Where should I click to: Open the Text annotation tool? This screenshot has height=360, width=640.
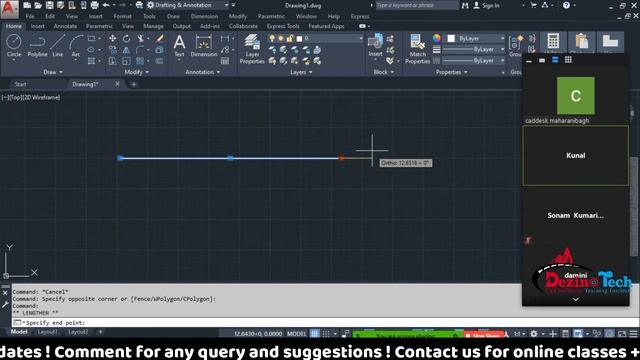pos(179,45)
